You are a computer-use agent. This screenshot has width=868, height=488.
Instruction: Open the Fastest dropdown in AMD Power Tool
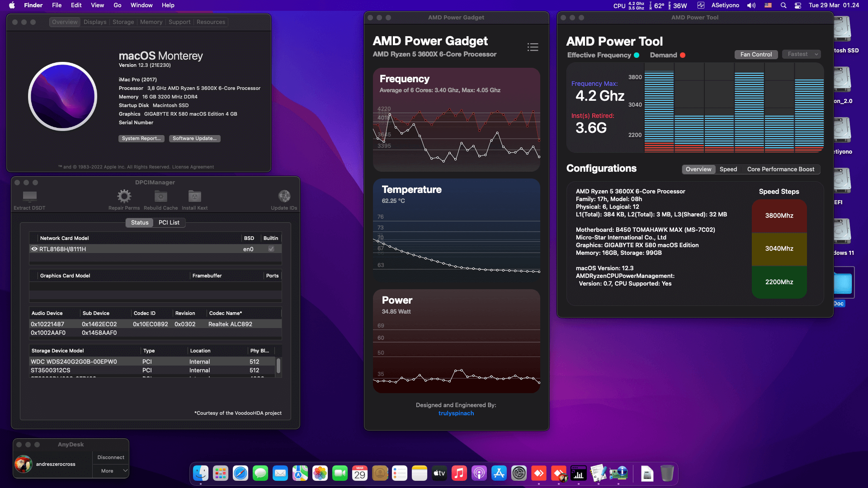[x=801, y=54]
